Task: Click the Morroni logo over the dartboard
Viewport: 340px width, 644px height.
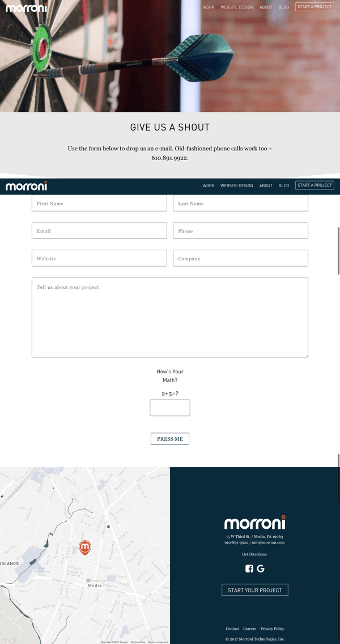Action: click(27, 7)
